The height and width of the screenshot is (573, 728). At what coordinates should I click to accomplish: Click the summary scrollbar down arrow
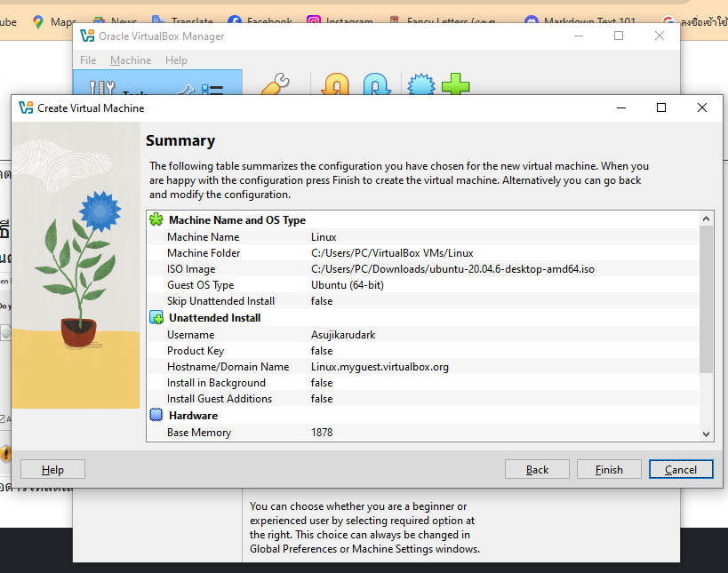pyautogui.click(x=707, y=434)
